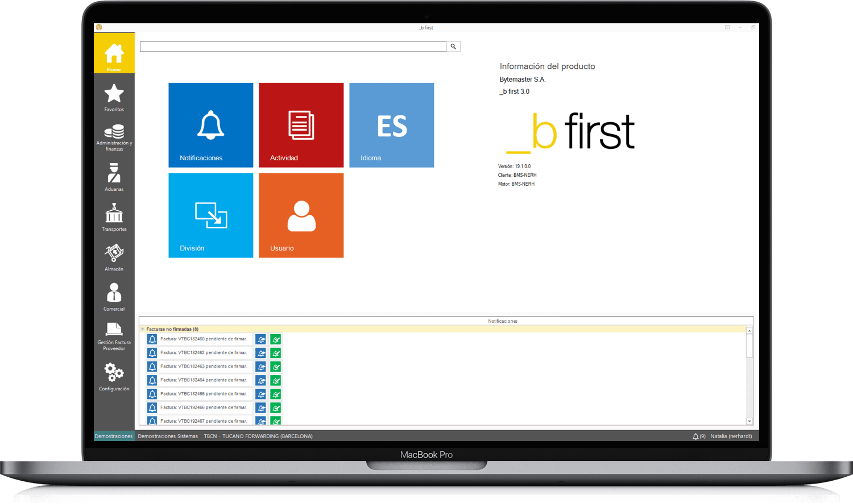Click green sign icon for VTBC192466
The height and width of the screenshot is (504, 853).
tap(276, 407)
